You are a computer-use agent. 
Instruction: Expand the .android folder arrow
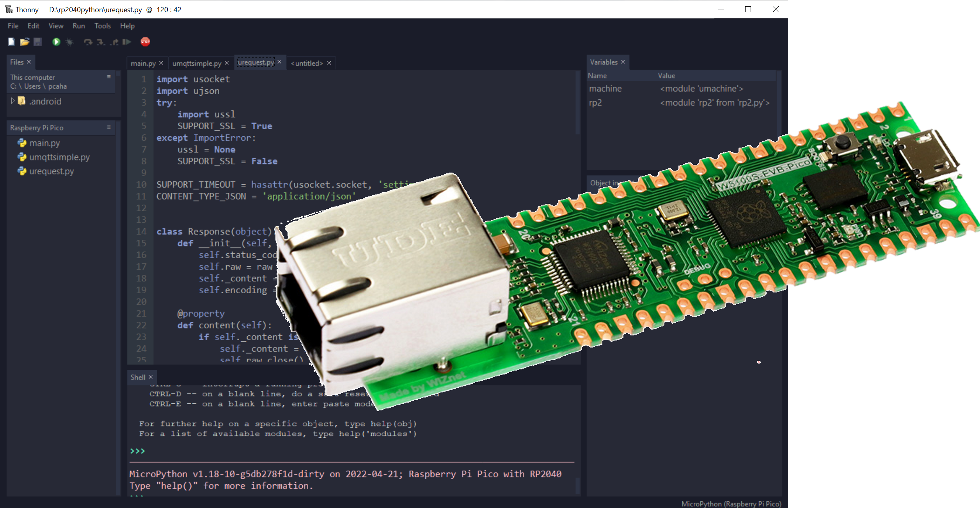12,101
